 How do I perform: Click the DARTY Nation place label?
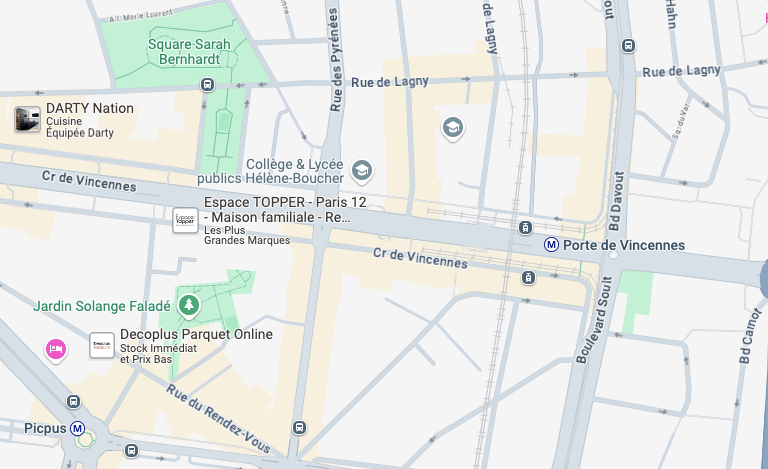[90, 108]
